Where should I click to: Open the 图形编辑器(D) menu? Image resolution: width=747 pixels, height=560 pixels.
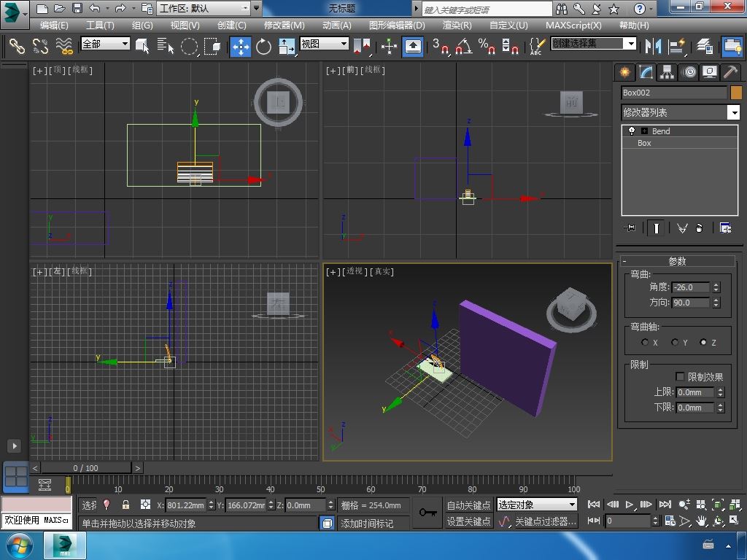point(397,26)
